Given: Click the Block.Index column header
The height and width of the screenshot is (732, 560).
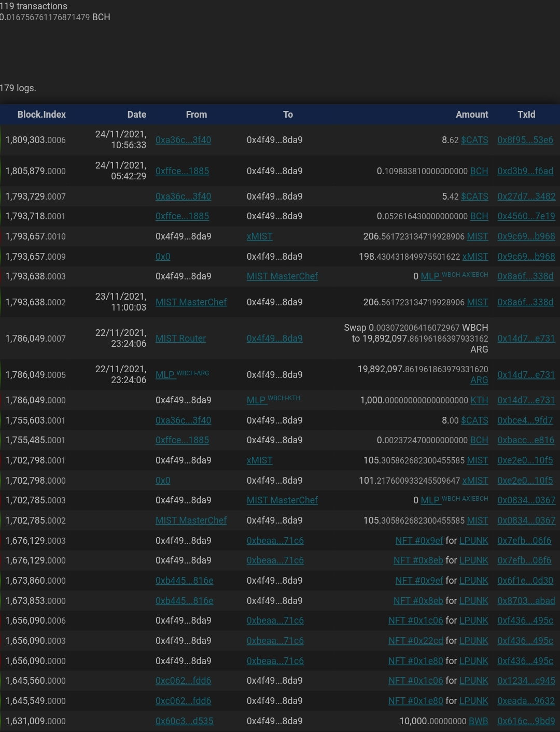Looking at the screenshot, I should tap(41, 115).
